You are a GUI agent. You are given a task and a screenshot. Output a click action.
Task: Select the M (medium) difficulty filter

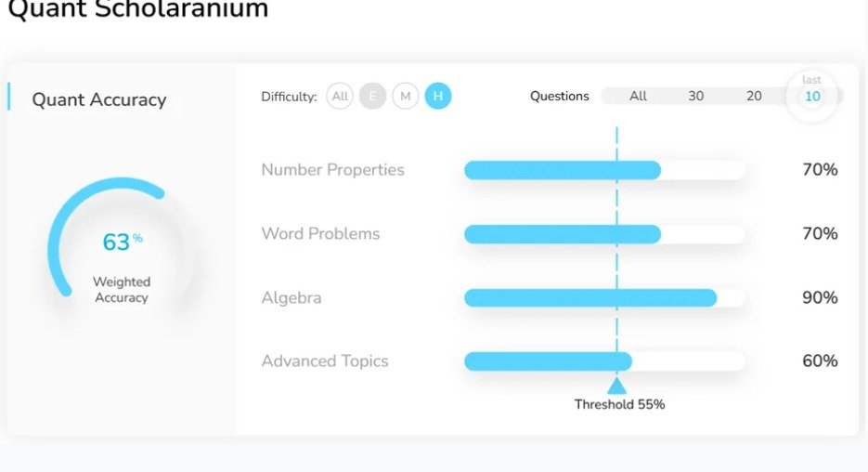[405, 97]
